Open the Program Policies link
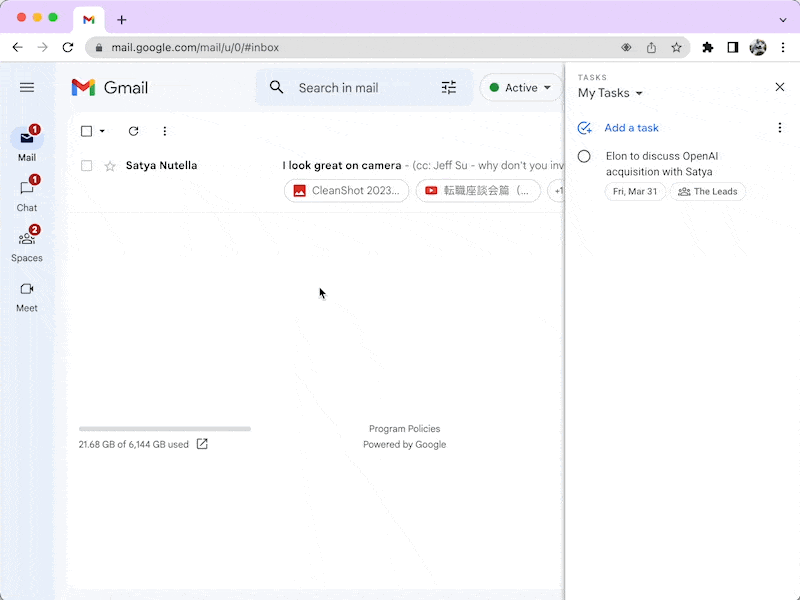This screenshot has height=600, width=800. pos(405,429)
